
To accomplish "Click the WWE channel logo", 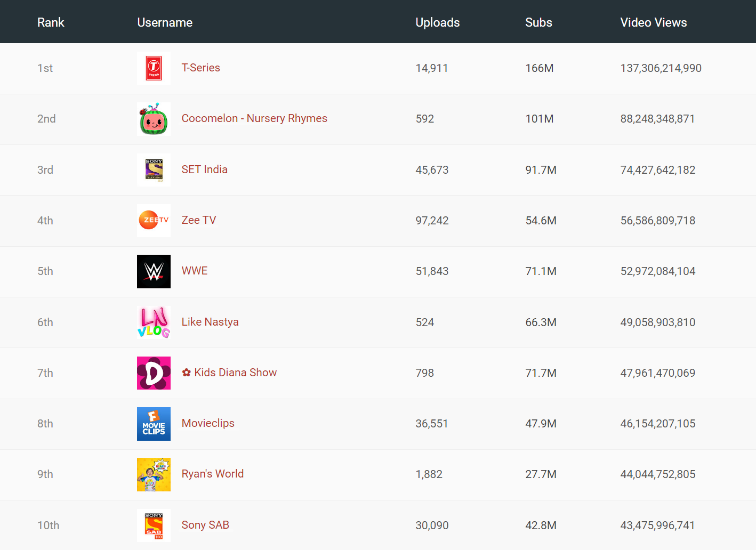I will (154, 271).
